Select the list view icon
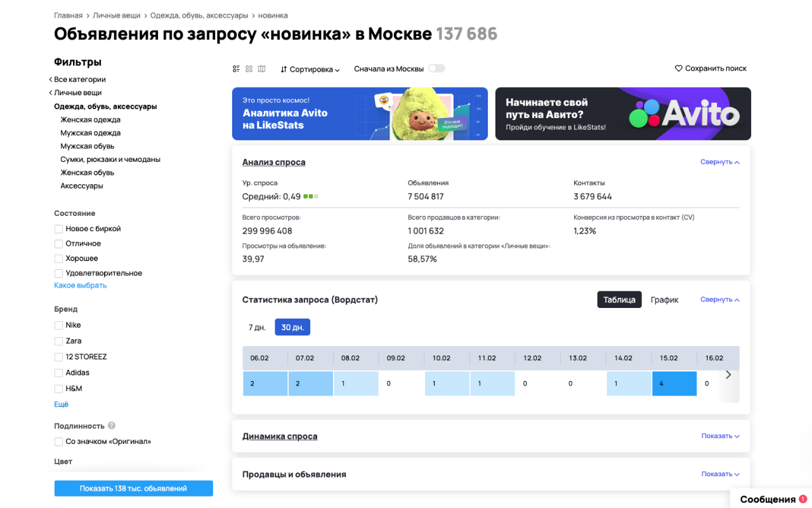Screen dimensions: 812x508 [x=236, y=68]
